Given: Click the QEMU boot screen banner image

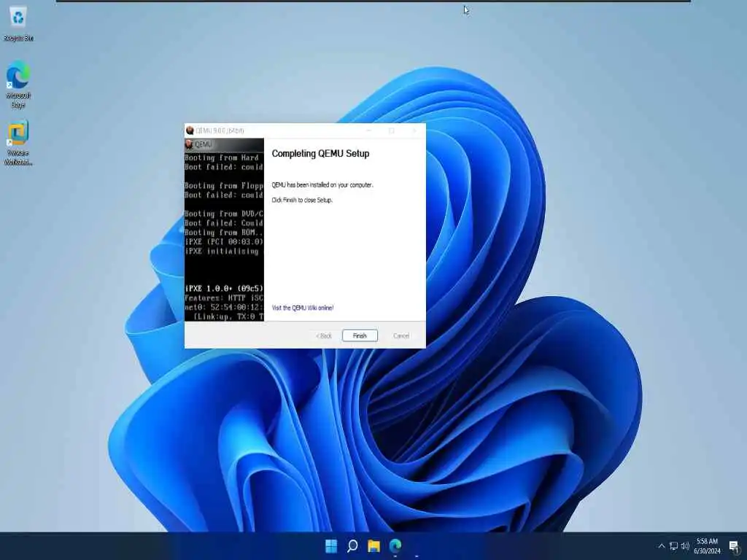Looking at the screenshot, I should pos(224,230).
